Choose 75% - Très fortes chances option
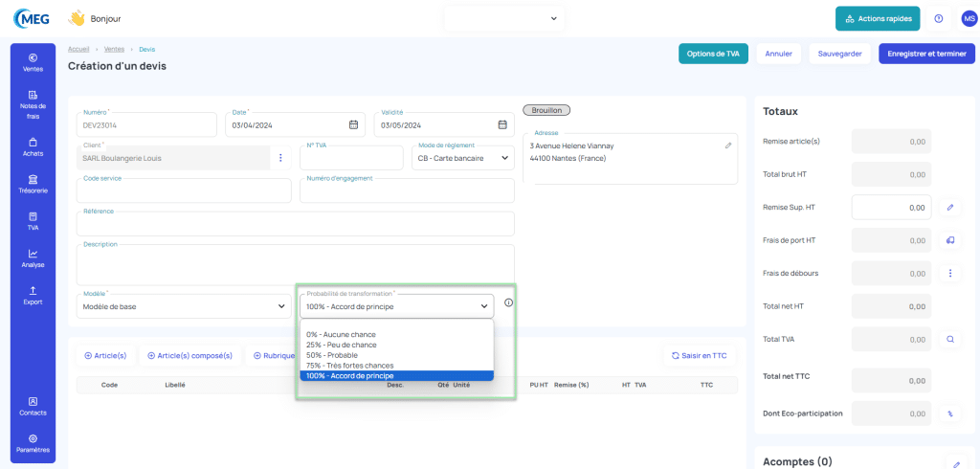The height and width of the screenshot is (469, 980). coord(348,366)
